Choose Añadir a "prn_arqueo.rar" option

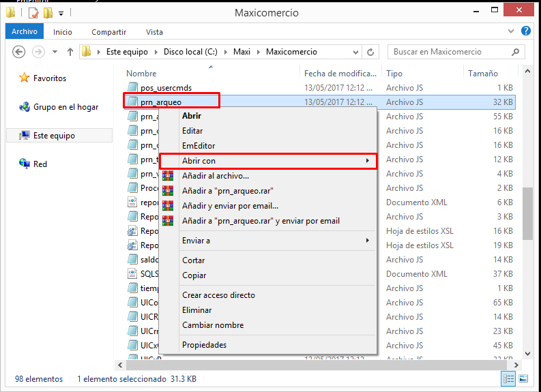pos(228,191)
